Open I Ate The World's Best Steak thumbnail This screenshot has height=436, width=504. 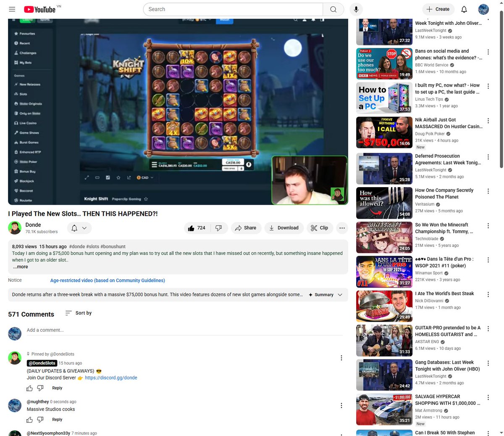click(x=384, y=307)
